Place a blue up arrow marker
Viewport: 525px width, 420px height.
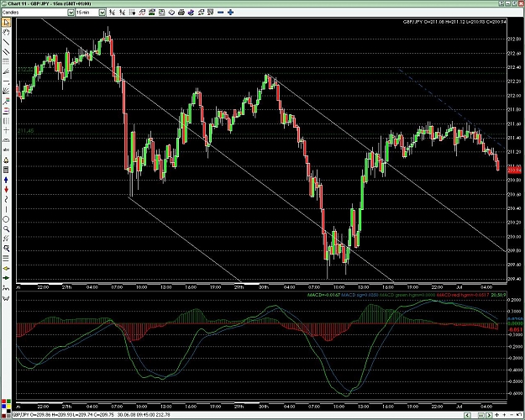pyautogui.click(x=6, y=180)
